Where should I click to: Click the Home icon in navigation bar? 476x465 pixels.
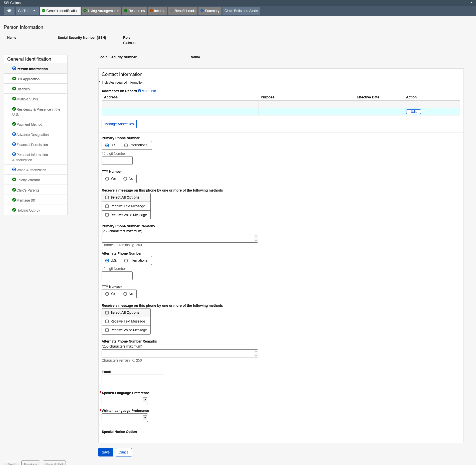[9, 11]
